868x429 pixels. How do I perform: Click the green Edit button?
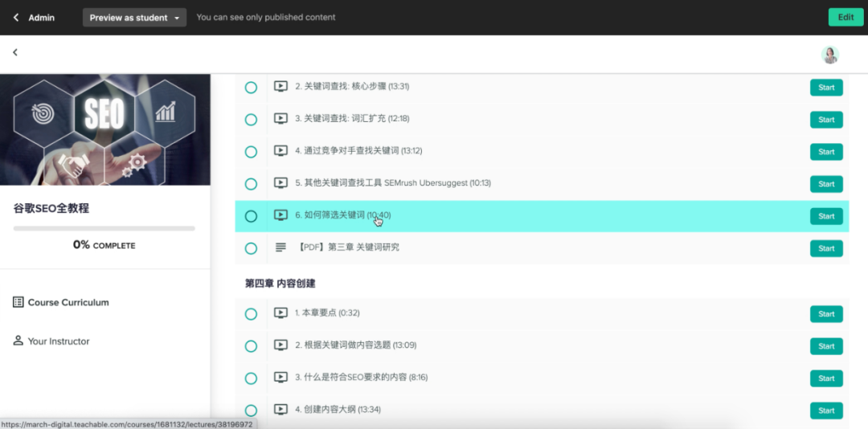(x=845, y=17)
